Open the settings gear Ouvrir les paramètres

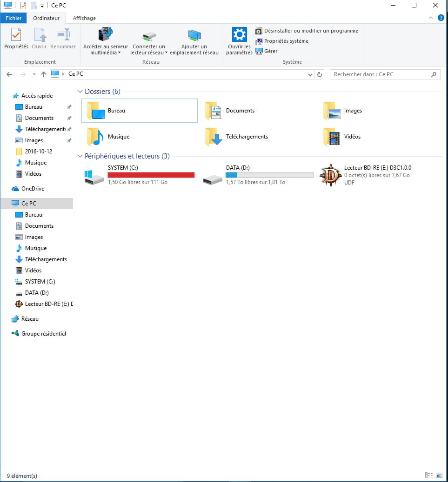point(239,34)
